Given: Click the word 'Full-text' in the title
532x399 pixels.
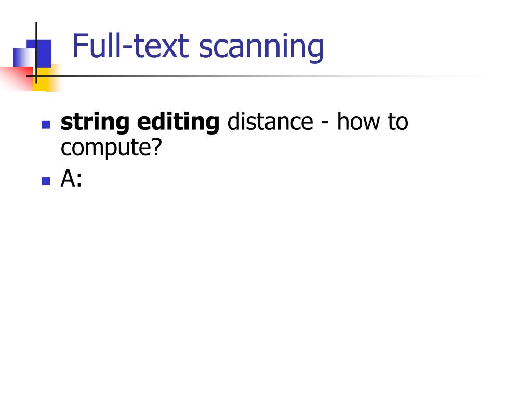Looking at the screenshot, I should [130, 46].
